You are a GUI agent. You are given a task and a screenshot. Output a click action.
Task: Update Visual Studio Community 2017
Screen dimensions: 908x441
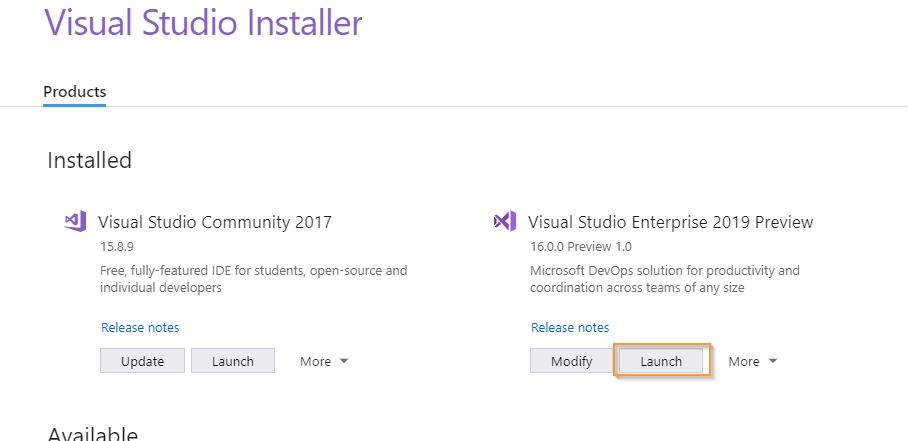point(142,361)
